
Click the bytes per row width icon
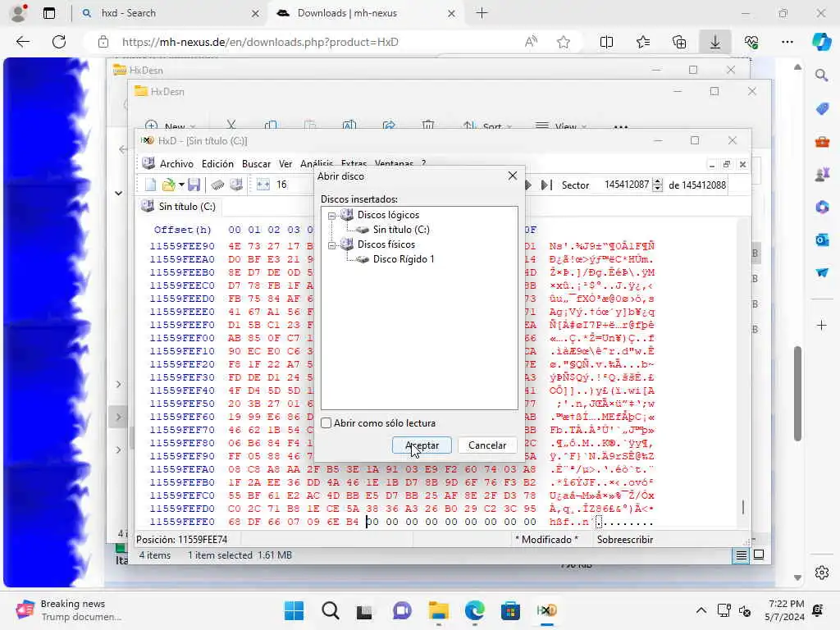[263, 185]
